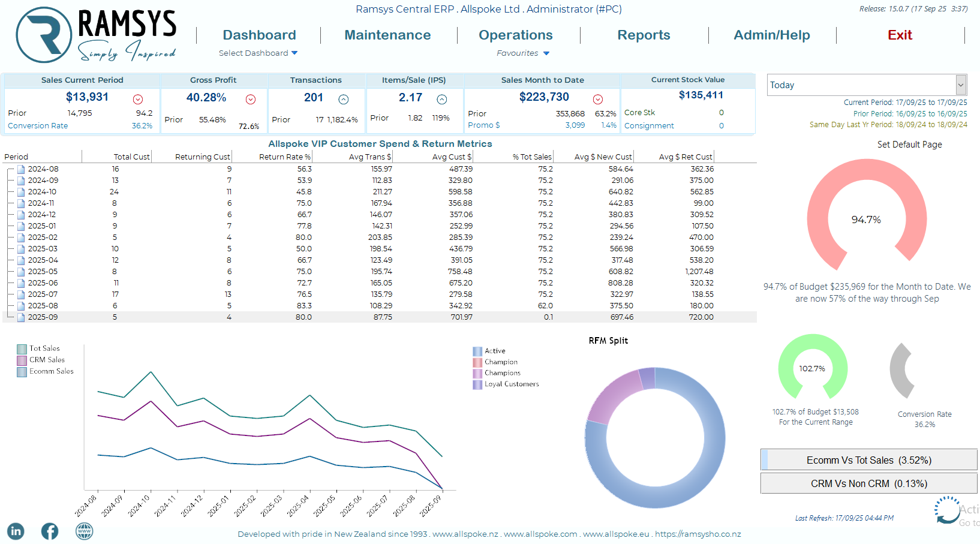The width and height of the screenshot is (980, 544).
Task: Click document icon of 2025-09 row
Action: pyautogui.click(x=21, y=317)
